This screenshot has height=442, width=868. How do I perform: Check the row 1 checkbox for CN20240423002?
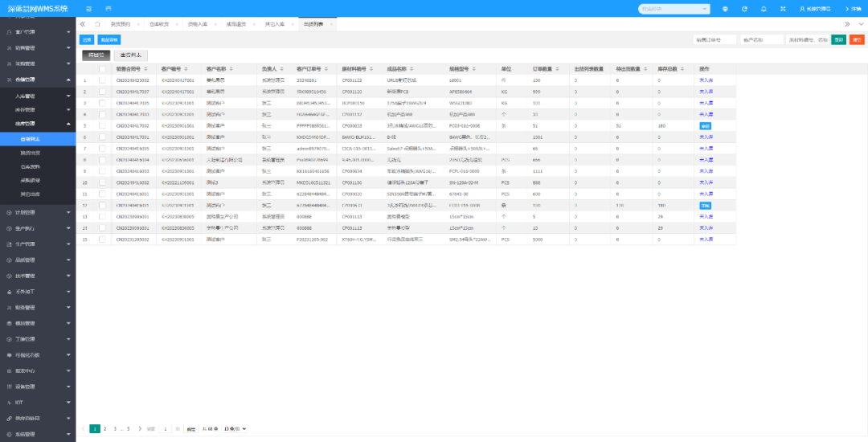coord(102,80)
